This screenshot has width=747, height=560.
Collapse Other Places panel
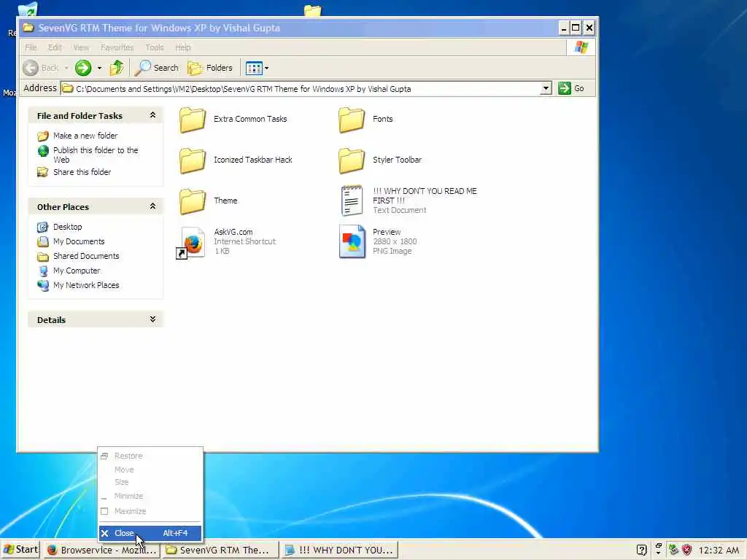(x=152, y=206)
